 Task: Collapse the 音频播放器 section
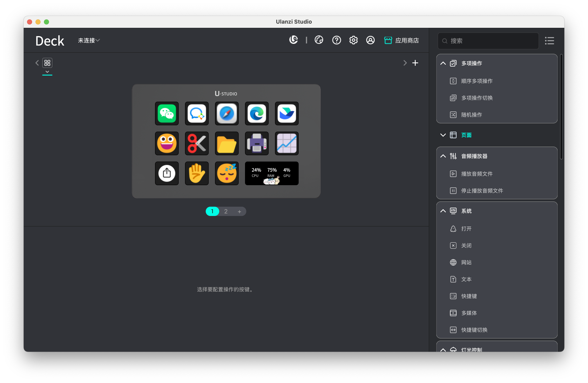coord(443,156)
